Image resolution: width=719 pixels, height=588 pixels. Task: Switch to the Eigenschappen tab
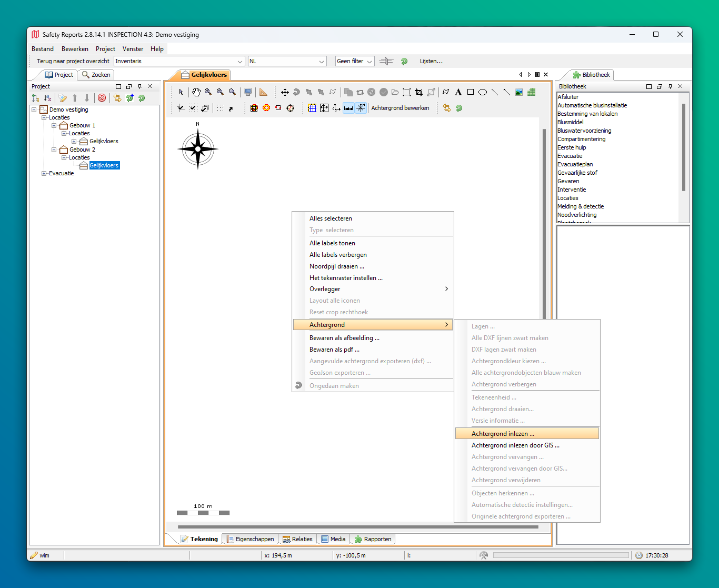(251, 539)
